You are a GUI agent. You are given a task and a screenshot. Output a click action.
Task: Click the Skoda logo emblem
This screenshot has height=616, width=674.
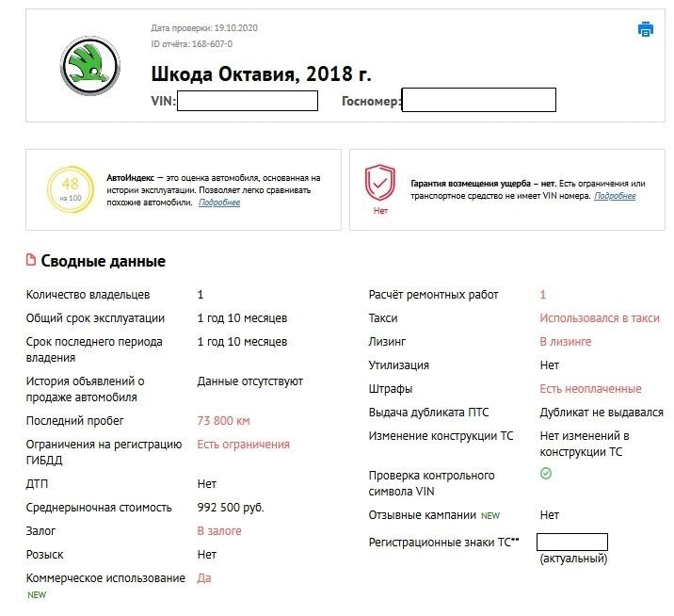coord(90,66)
